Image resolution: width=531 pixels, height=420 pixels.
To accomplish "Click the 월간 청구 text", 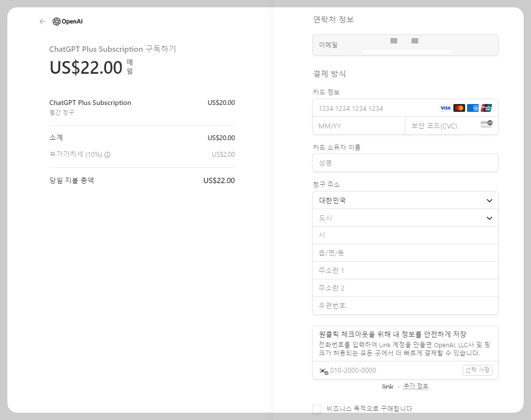I will coord(61,112).
